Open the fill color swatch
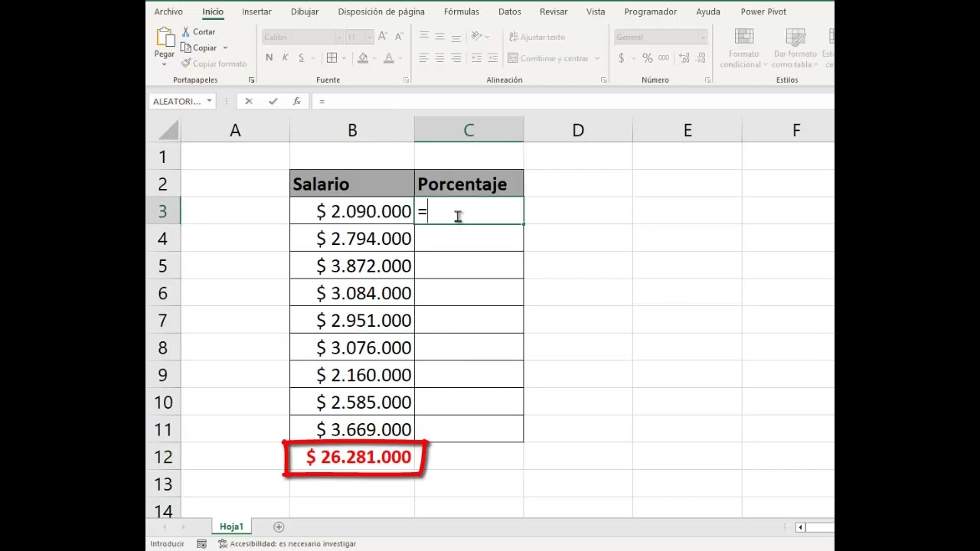Screen dimensions: 980x551 (364, 58)
